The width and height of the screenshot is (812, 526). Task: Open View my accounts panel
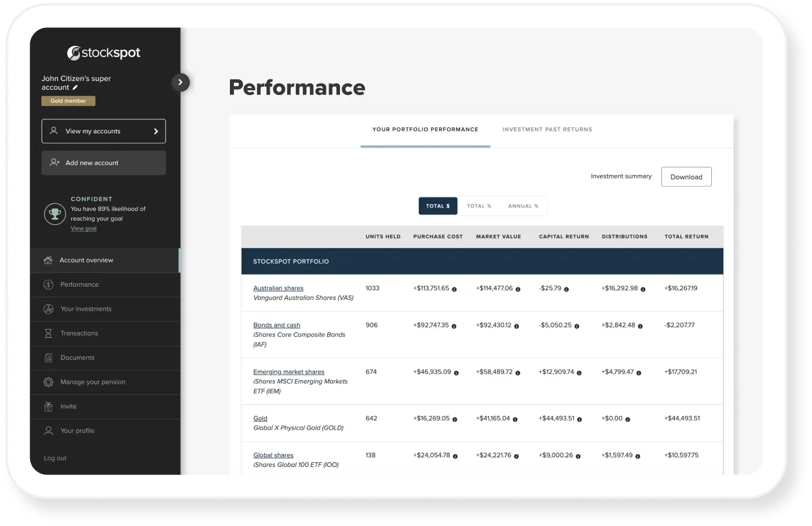pos(103,131)
